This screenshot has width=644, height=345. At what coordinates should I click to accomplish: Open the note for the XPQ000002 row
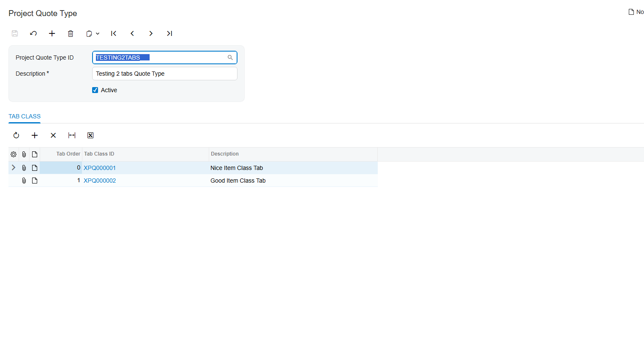click(35, 181)
